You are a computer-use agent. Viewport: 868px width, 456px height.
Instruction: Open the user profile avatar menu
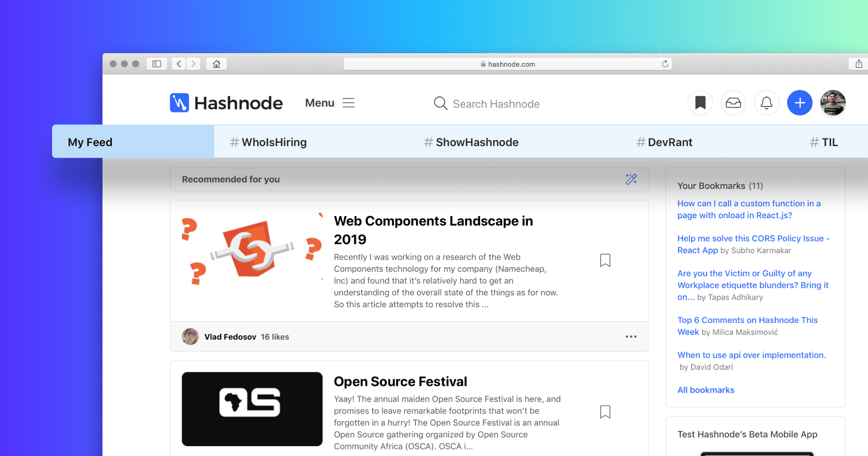pyautogui.click(x=832, y=103)
